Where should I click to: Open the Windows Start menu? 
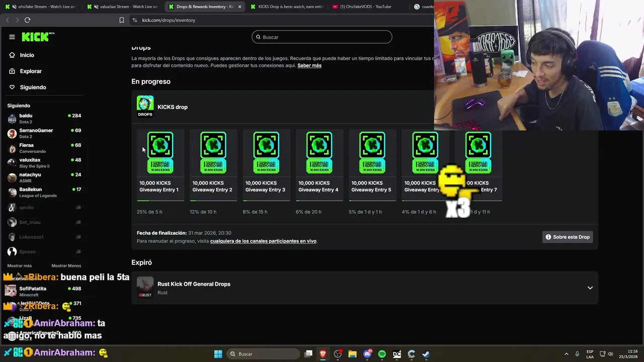click(x=218, y=354)
